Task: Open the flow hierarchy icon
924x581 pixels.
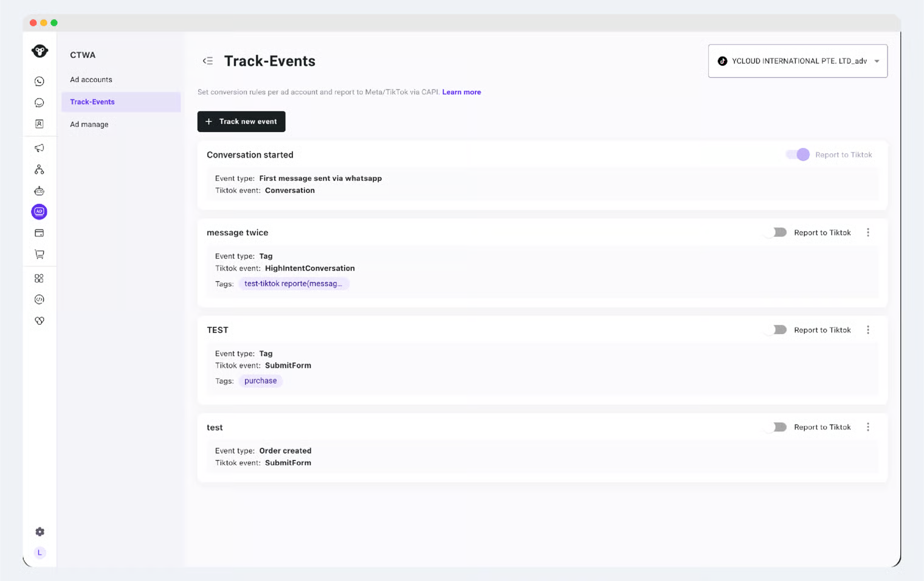Action: pyautogui.click(x=40, y=170)
